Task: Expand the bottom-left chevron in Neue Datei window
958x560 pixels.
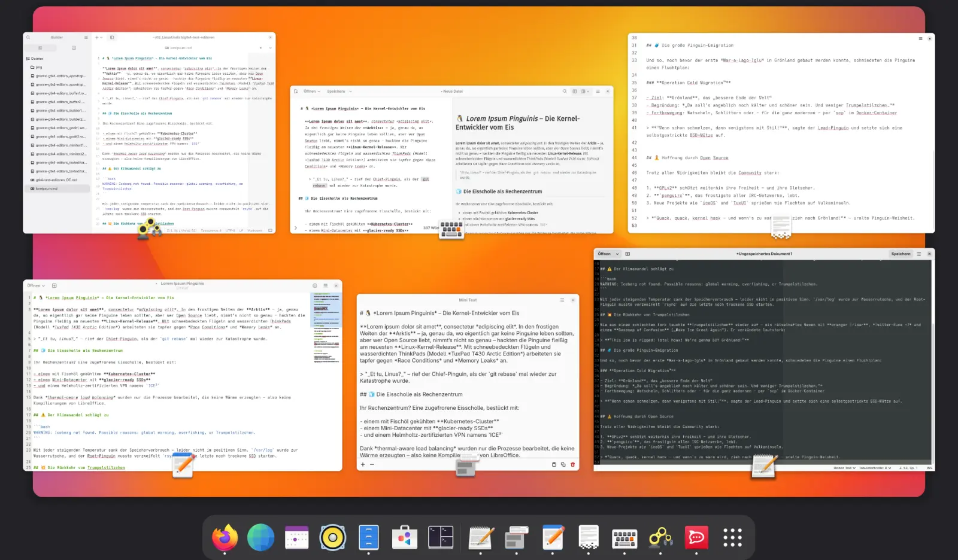Action: (296, 228)
